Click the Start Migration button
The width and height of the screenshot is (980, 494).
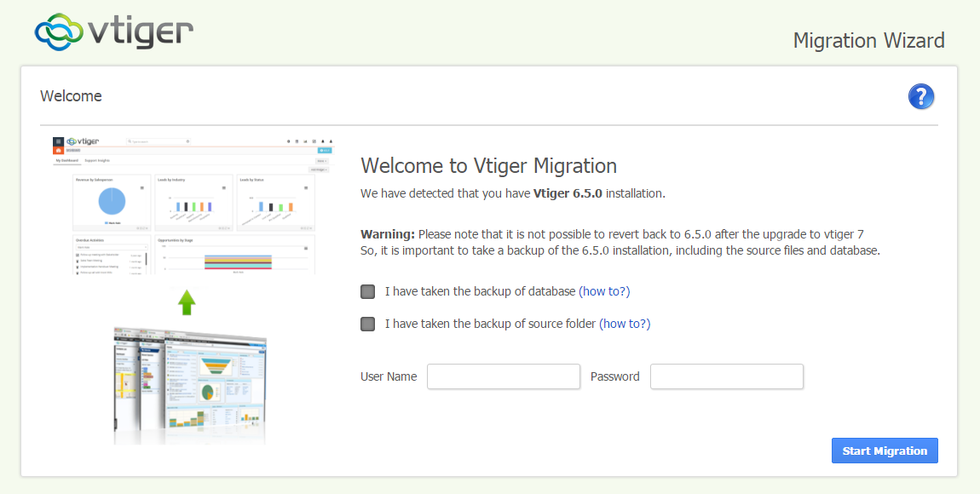coord(885,451)
